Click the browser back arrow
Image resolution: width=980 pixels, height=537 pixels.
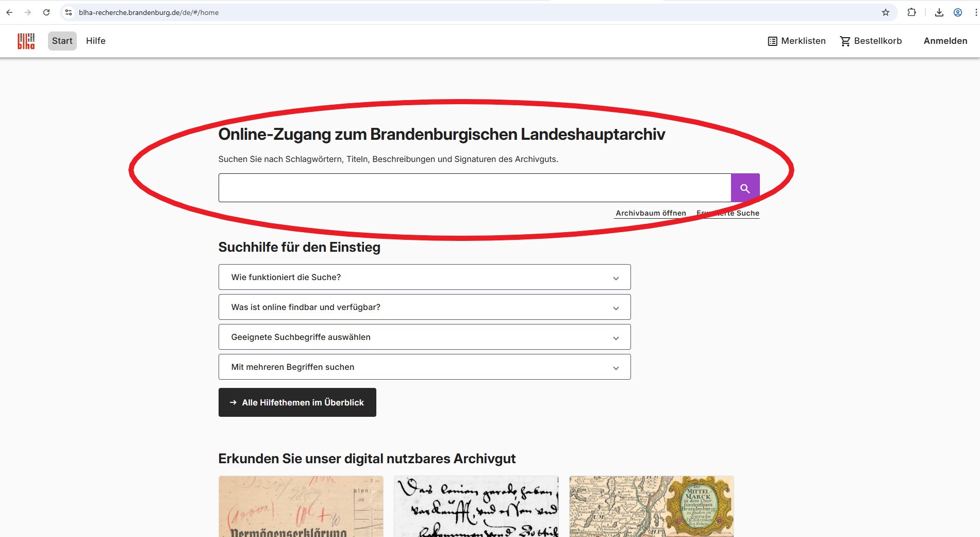9,12
